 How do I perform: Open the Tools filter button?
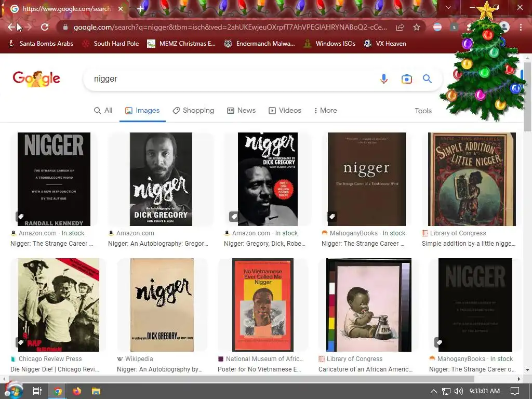pyautogui.click(x=423, y=111)
